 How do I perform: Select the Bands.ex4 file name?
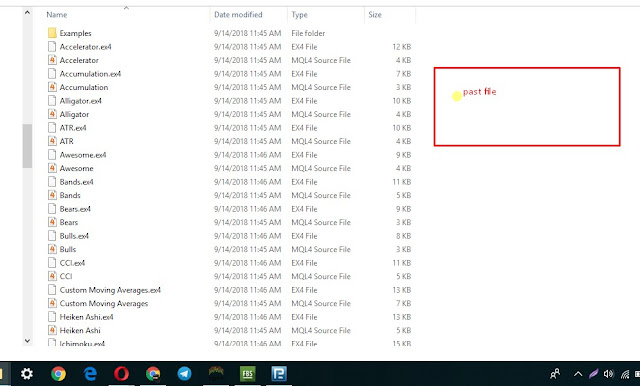[76, 182]
